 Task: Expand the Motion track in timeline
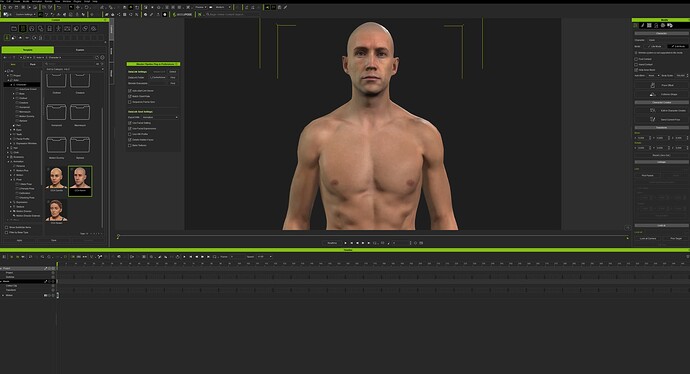tap(3, 295)
